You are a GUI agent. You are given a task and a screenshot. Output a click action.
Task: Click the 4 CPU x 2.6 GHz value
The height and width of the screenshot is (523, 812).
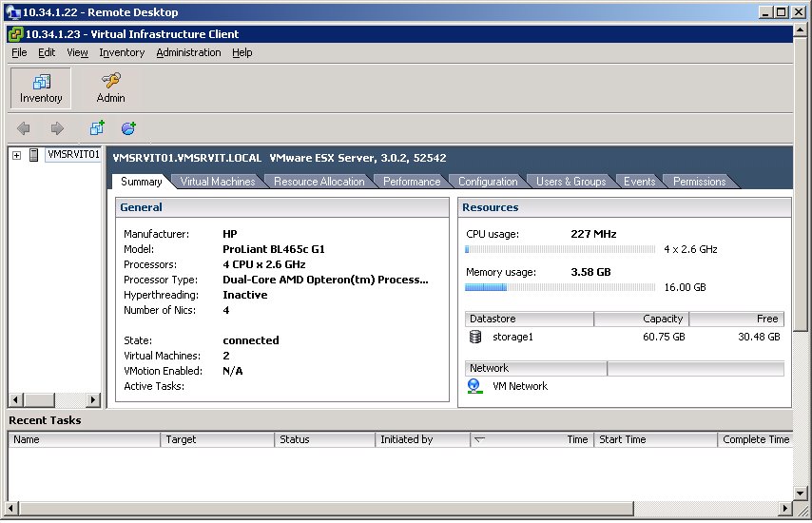264,264
